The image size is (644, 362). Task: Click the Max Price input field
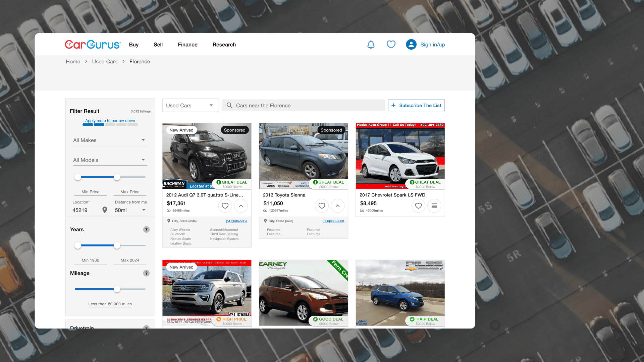click(x=130, y=192)
